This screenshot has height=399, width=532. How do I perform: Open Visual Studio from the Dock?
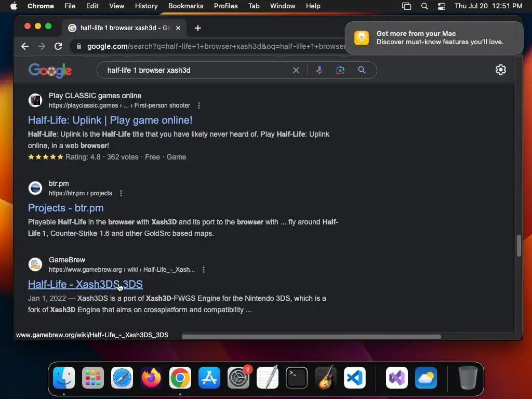pos(397,378)
